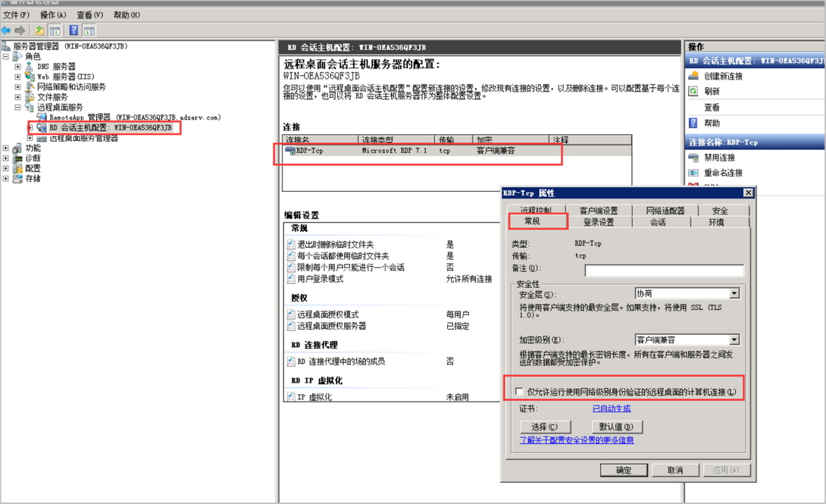Select the 网络策略和访问服务 icon

click(29, 86)
